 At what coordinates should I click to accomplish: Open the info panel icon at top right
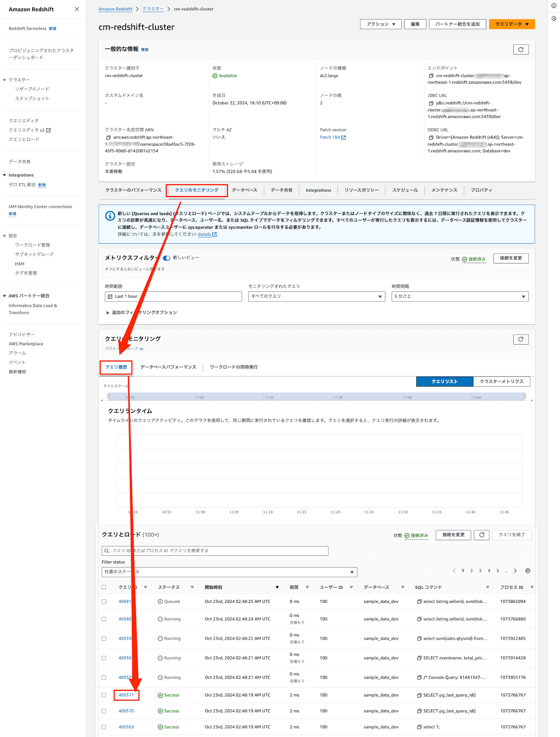click(x=554, y=6)
